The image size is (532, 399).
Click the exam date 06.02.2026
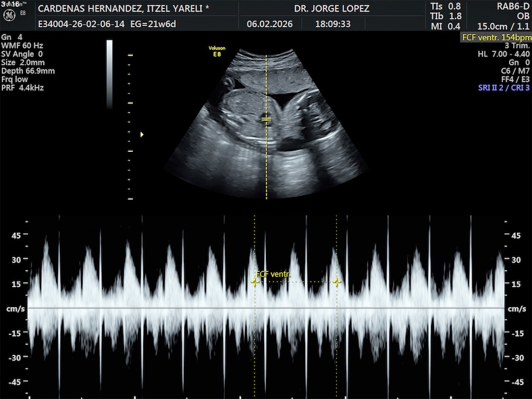coord(270,25)
